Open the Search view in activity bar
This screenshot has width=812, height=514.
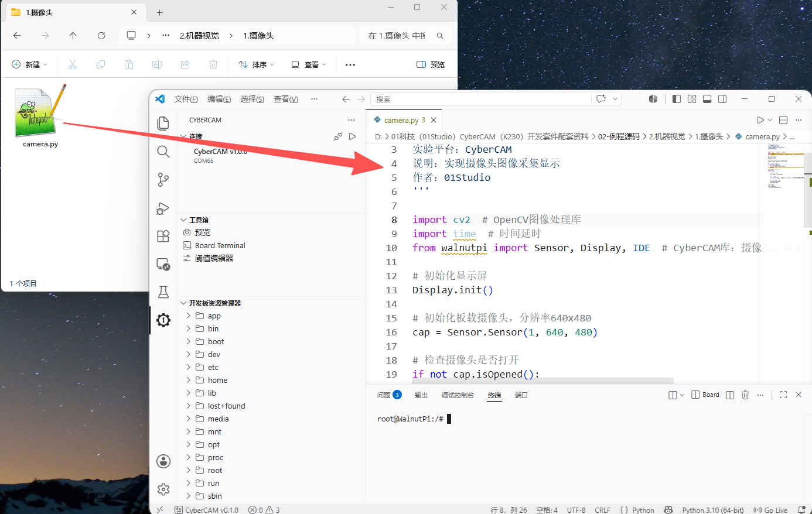[163, 152]
